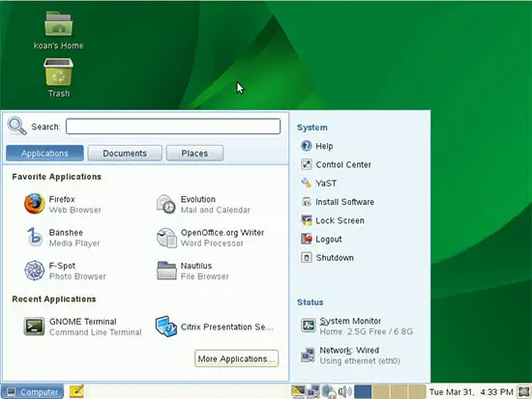
Task: Open the Control Center
Action: tap(336, 164)
